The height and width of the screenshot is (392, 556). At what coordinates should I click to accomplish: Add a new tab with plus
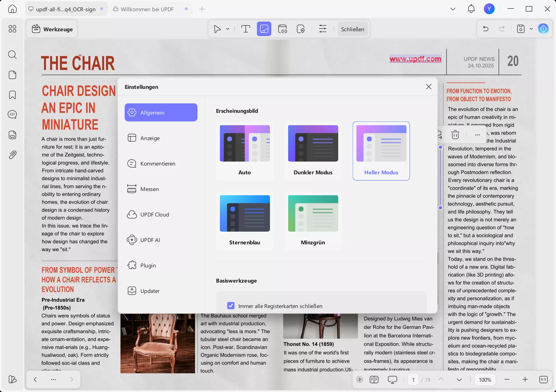pos(202,9)
